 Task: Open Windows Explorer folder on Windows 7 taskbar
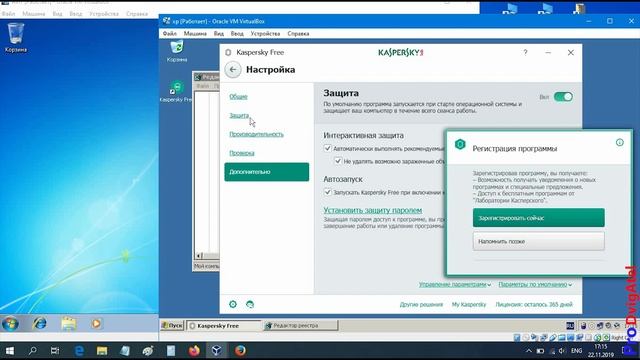69,324
